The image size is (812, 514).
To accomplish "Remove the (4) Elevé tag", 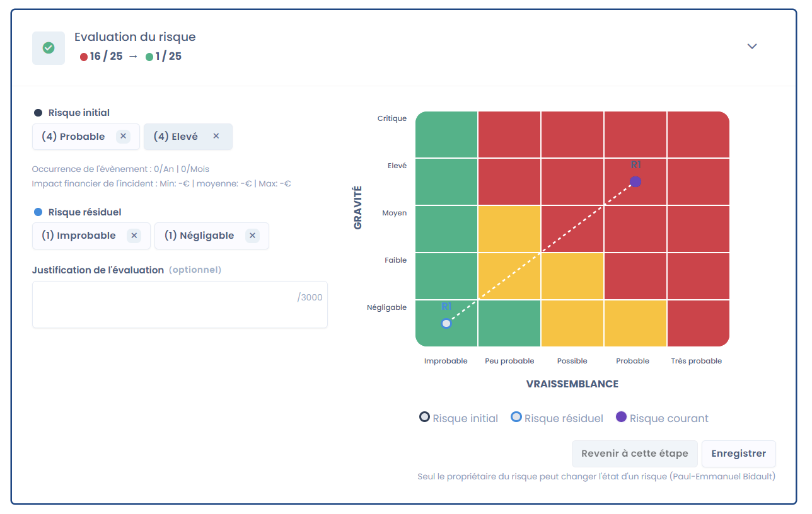I will coord(216,136).
